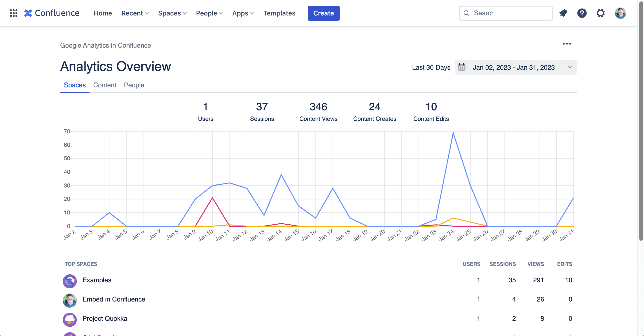Click the search magnifier icon
This screenshot has height=336, width=644.
pyautogui.click(x=466, y=13)
